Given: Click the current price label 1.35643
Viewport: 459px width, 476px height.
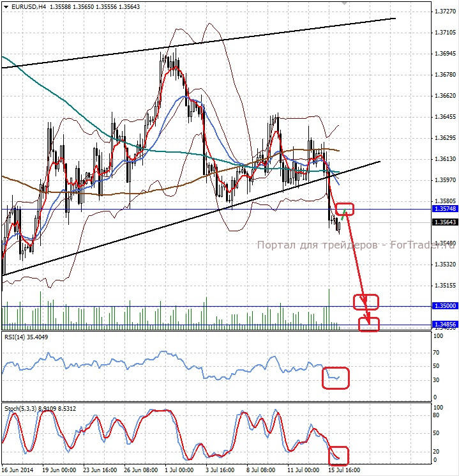Looking at the screenshot, I should point(445,222).
